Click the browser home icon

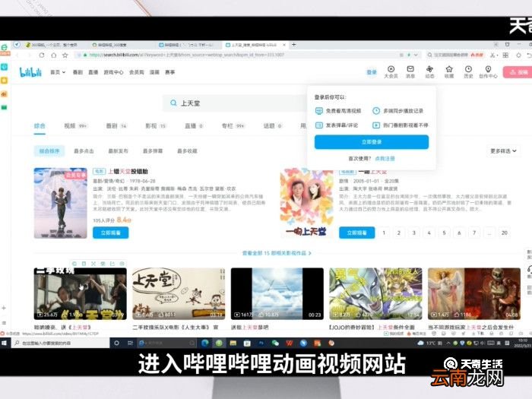click(x=54, y=55)
